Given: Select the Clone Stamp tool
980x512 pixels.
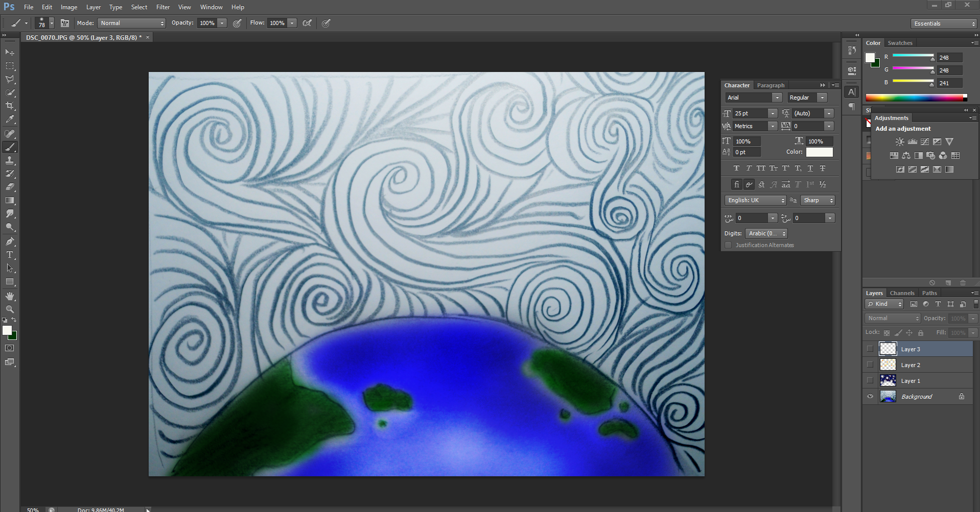Looking at the screenshot, I should tap(10, 160).
